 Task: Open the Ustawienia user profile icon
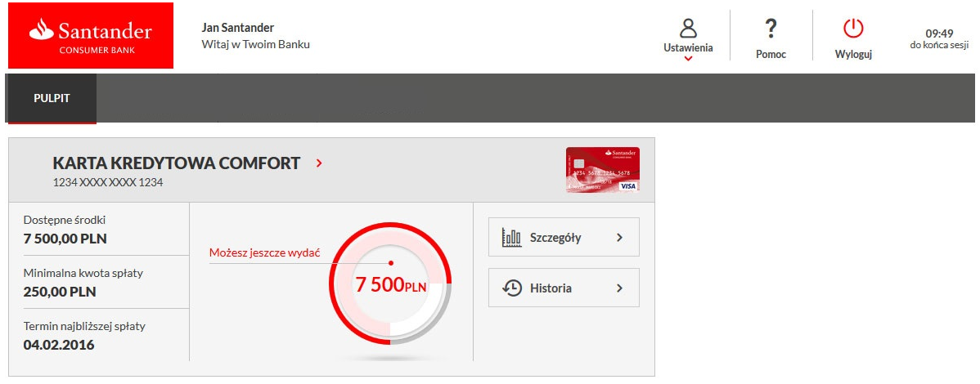(x=688, y=28)
